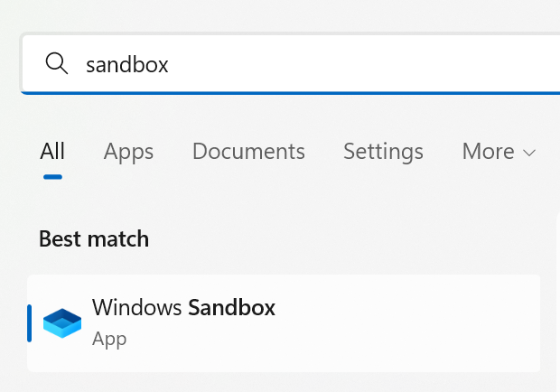
Task: Click the word "Windows" in the result title
Action: tap(137, 307)
